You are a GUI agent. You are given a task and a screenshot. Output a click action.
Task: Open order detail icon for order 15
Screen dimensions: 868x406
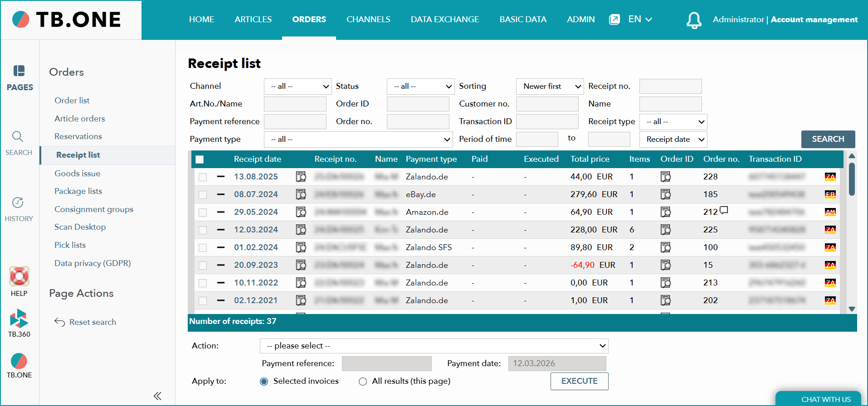[x=665, y=265]
